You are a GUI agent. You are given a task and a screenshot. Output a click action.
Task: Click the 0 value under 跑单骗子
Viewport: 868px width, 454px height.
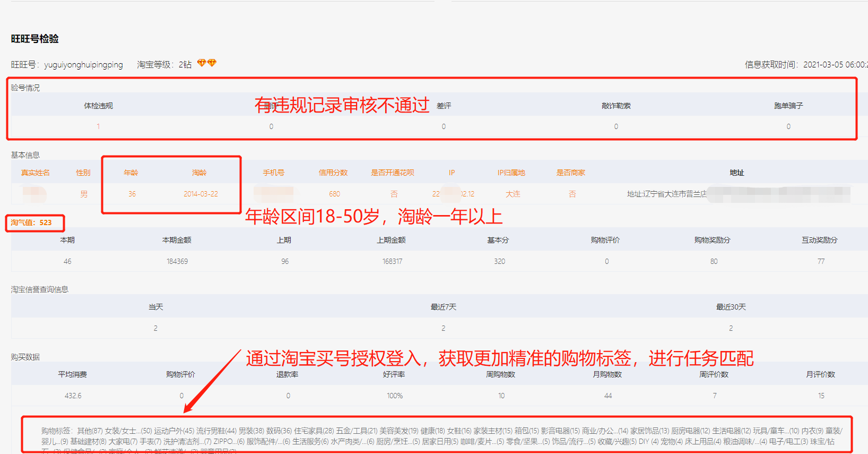[788, 126]
